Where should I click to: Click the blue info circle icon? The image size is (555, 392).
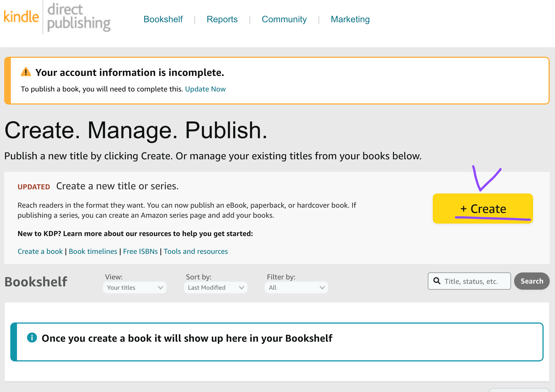(32, 338)
